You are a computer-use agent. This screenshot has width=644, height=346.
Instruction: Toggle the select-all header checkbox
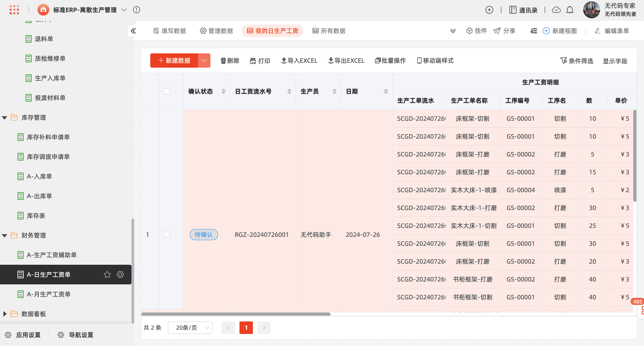tap(167, 91)
